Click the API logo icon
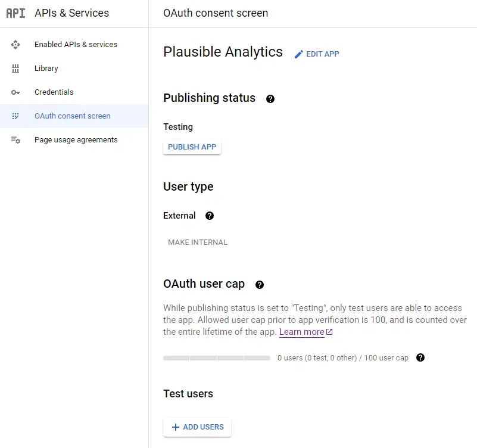The width and height of the screenshot is (477, 448). (16, 13)
